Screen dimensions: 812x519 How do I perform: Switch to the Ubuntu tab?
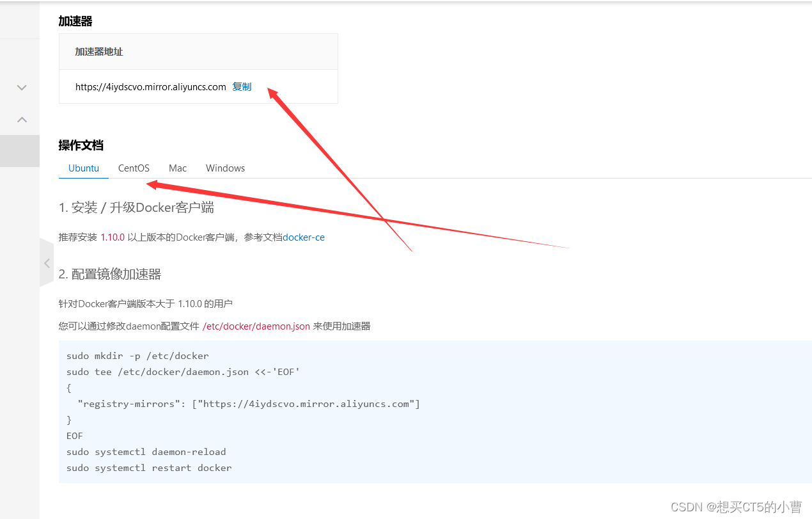(84, 168)
